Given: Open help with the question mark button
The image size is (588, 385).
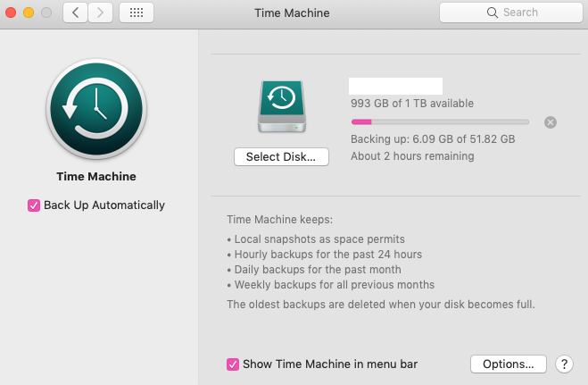Looking at the screenshot, I should pyautogui.click(x=564, y=364).
